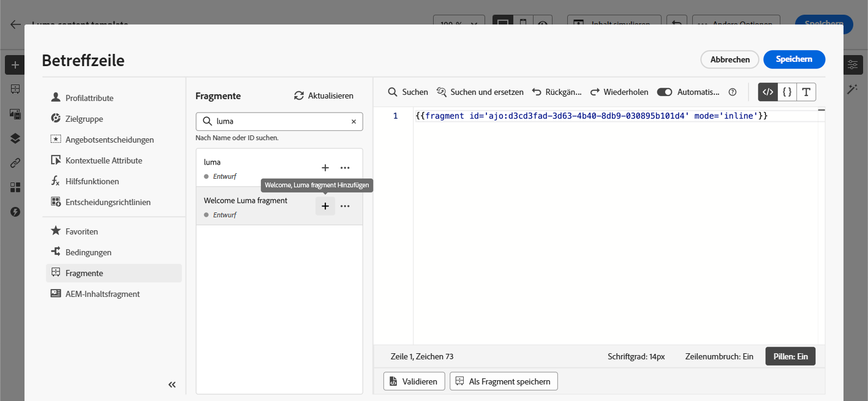The height and width of the screenshot is (401, 868).
Task: Add Welcome Luma fragment with plus icon
Action: coord(325,206)
